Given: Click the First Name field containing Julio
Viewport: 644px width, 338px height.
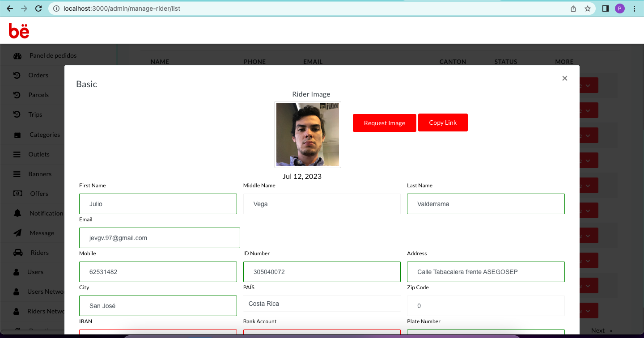Looking at the screenshot, I should coord(158,204).
